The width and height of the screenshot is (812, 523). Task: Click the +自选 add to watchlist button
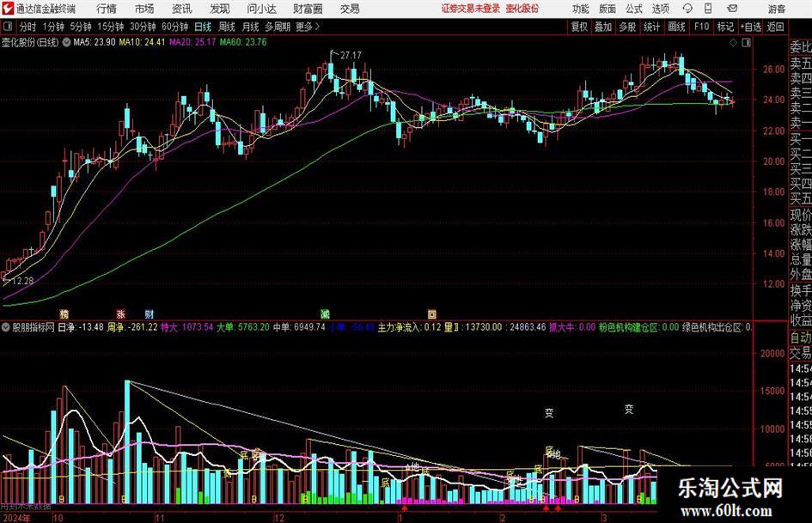[x=751, y=27]
